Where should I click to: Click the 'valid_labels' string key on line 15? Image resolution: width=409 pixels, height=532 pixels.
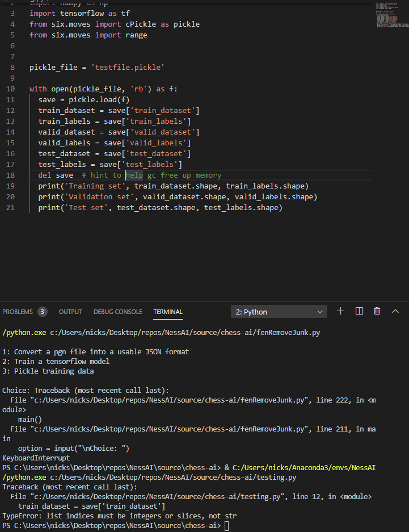click(156, 143)
